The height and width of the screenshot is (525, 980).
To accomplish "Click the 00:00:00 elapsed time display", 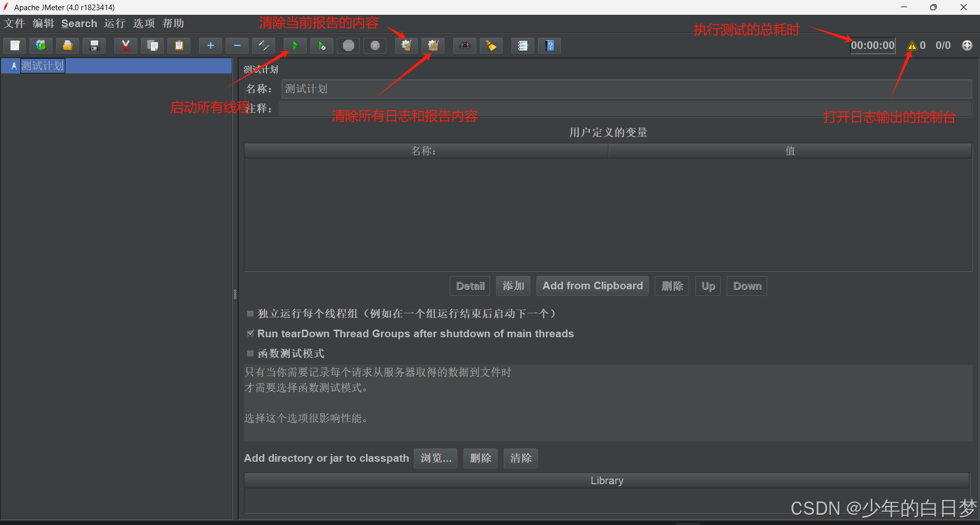I will pos(873,45).
